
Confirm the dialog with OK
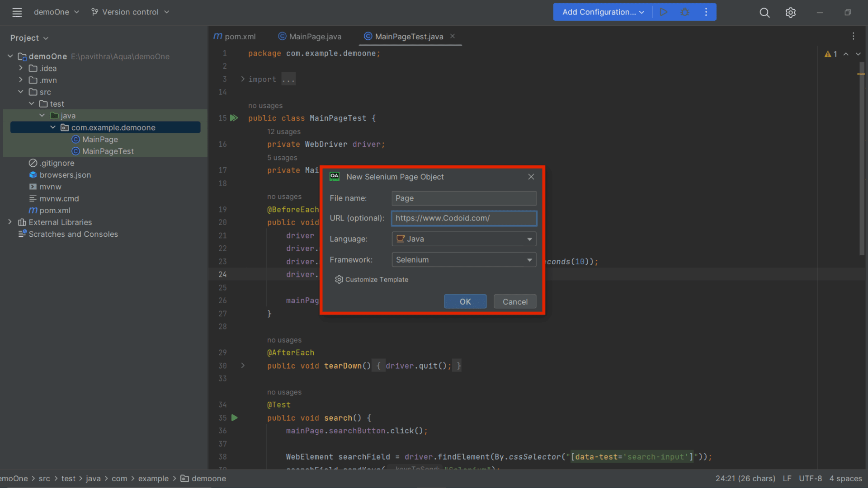click(465, 301)
